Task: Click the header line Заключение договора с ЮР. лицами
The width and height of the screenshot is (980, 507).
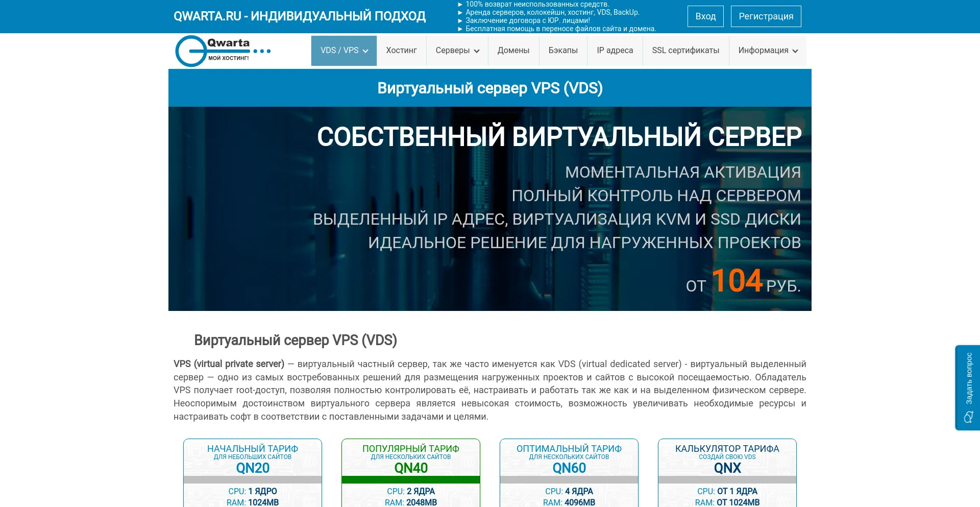Action: 524,20
